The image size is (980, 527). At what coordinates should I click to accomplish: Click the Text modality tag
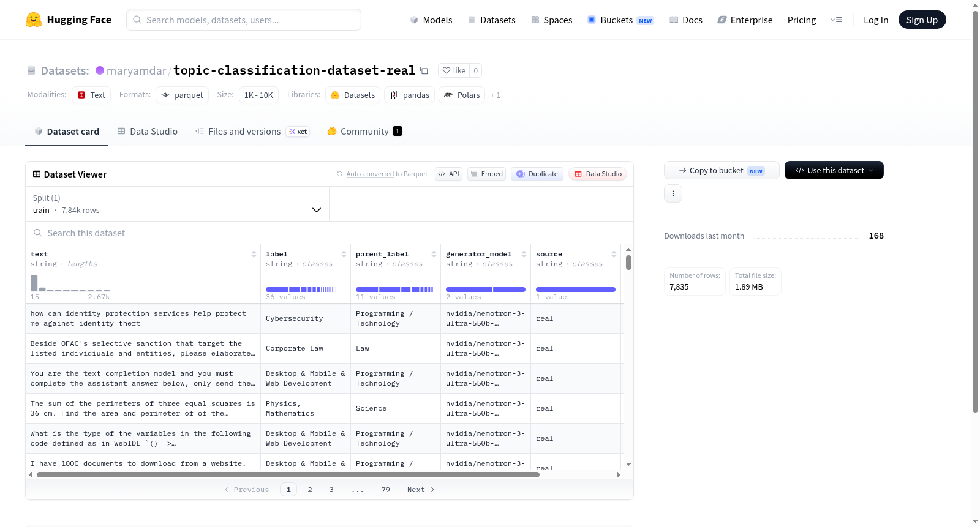pos(91,95)
